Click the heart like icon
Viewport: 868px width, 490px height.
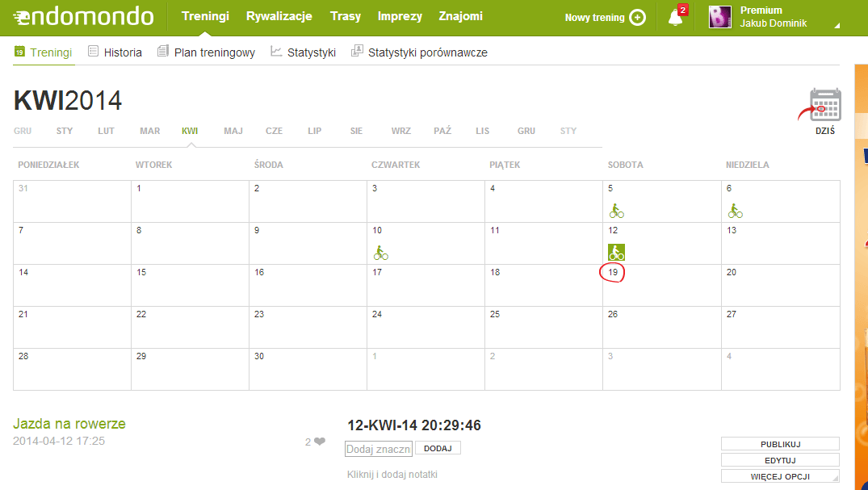320,442
